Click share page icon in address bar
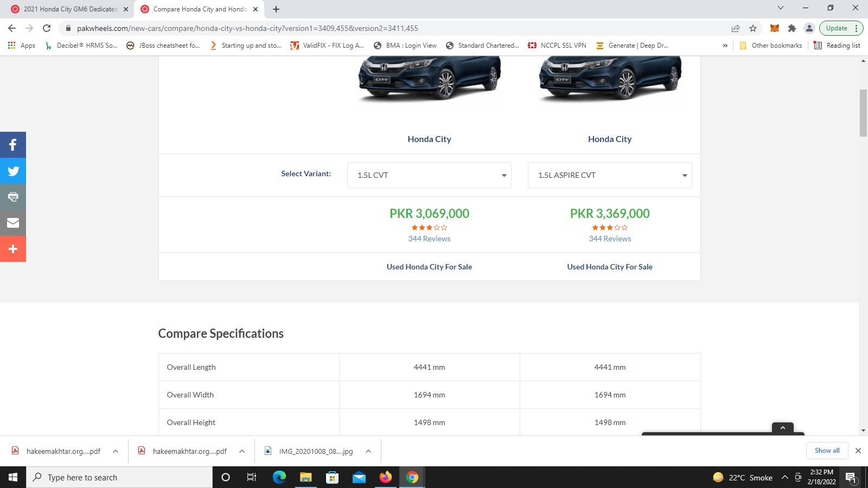Screen dimensions: 868x488 tap(736, 28)
